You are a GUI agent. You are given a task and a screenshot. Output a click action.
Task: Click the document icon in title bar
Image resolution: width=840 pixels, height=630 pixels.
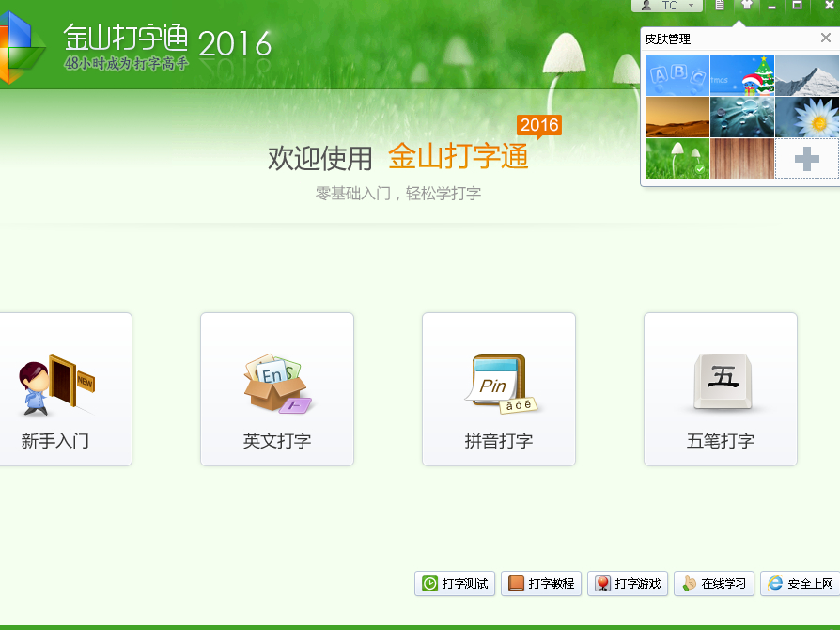[x=720, y=6]
